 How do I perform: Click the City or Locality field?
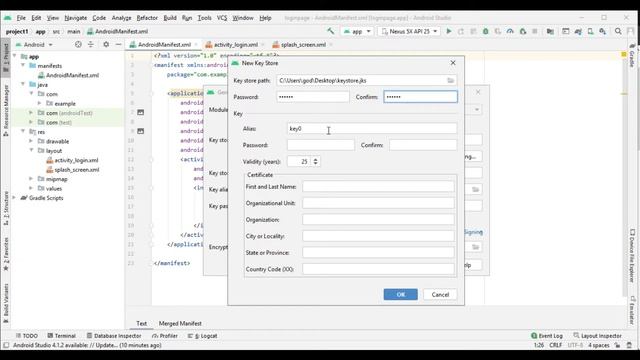[378, 236]
